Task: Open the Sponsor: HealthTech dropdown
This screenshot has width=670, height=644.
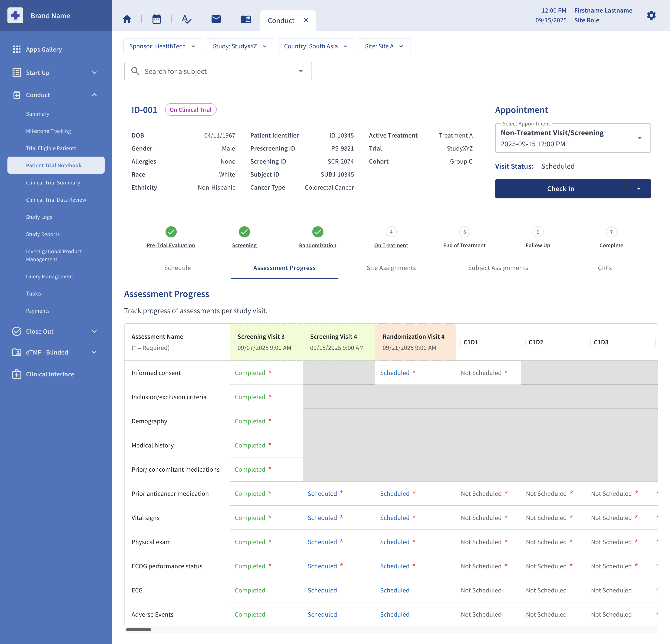Action: [x=163, y=46]
